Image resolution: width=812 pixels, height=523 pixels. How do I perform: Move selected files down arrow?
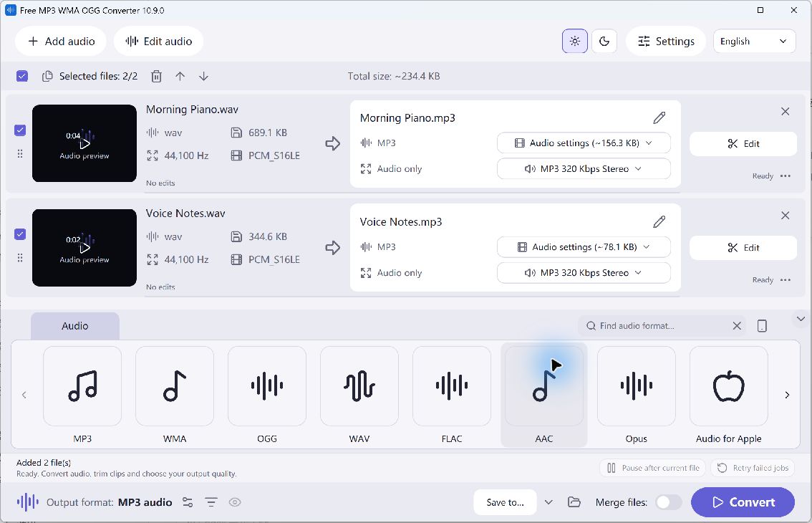coord(203,76)
